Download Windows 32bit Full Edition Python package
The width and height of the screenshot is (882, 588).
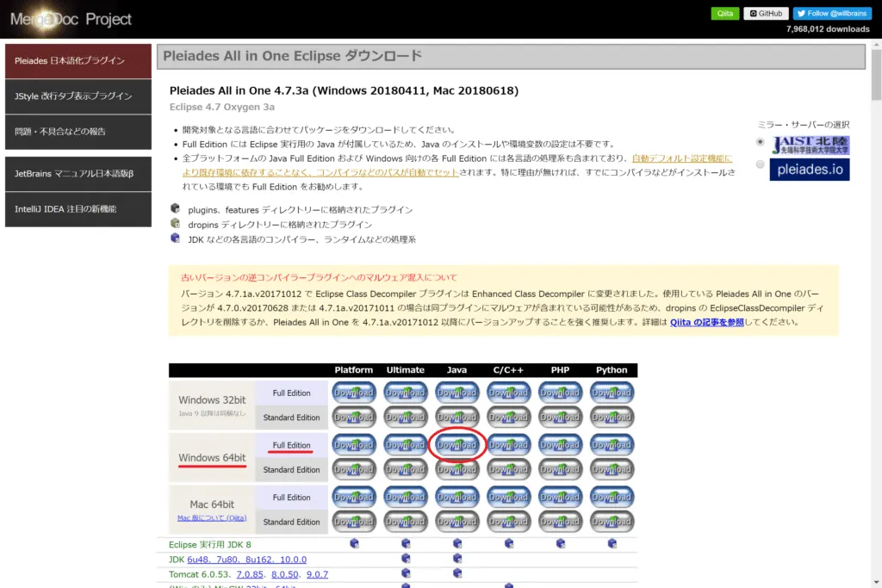(612, 393)
